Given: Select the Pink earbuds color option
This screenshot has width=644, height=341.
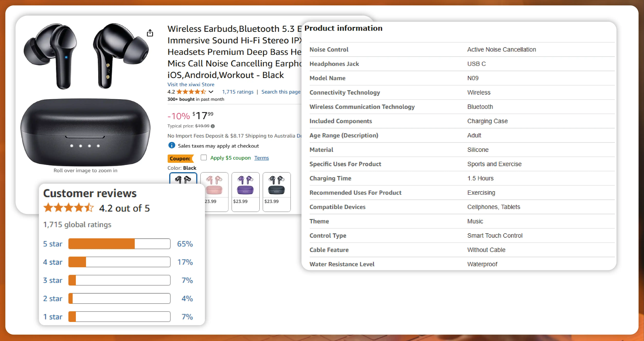Looking at the screenshot, I should (214, 192).
